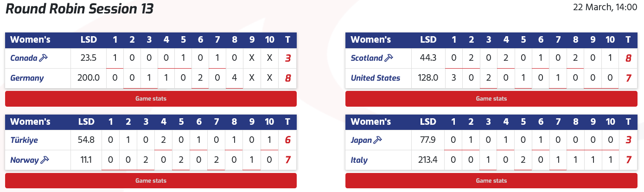This screenshot has width=644, height=192.
Task: Open Game stats for Canada vs Germany
Action: point(151,99)
